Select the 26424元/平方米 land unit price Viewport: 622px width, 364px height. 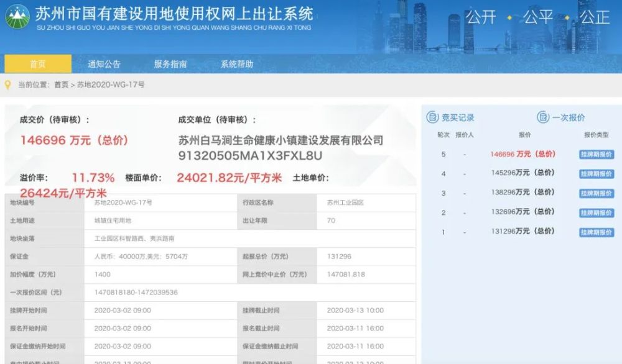63,193
